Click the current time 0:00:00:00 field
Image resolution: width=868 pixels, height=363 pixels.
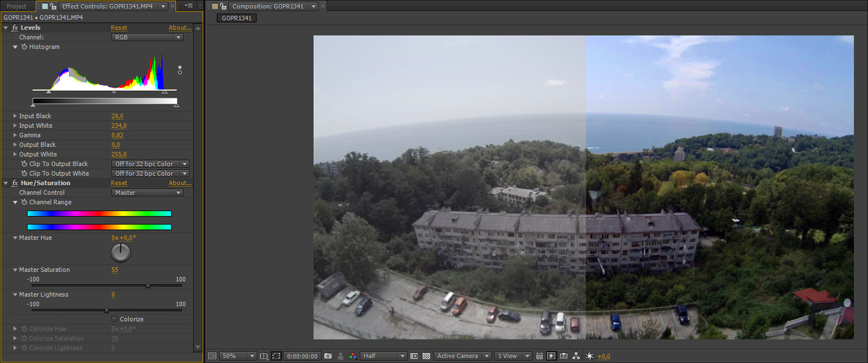(302, 356)
